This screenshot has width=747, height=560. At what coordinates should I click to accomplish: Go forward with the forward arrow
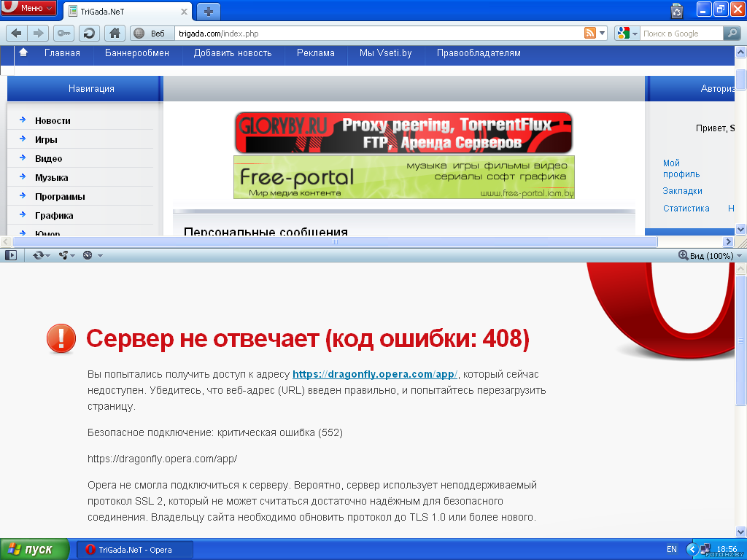click(38, 34)
